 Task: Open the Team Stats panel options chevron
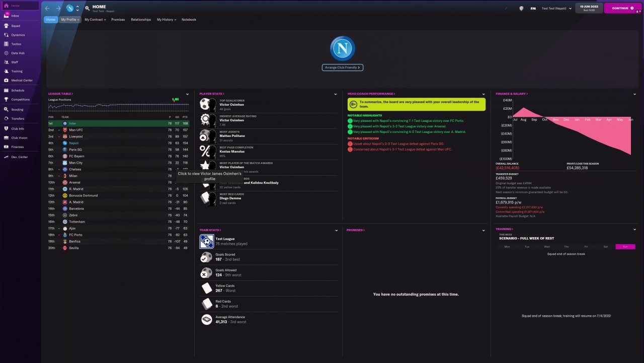(x=336, y=230)
